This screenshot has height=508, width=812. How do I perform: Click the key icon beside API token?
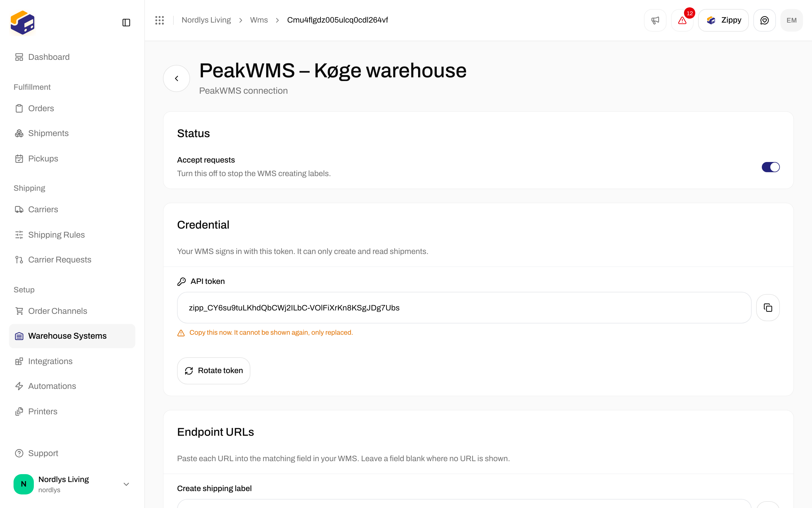[182, 282]
